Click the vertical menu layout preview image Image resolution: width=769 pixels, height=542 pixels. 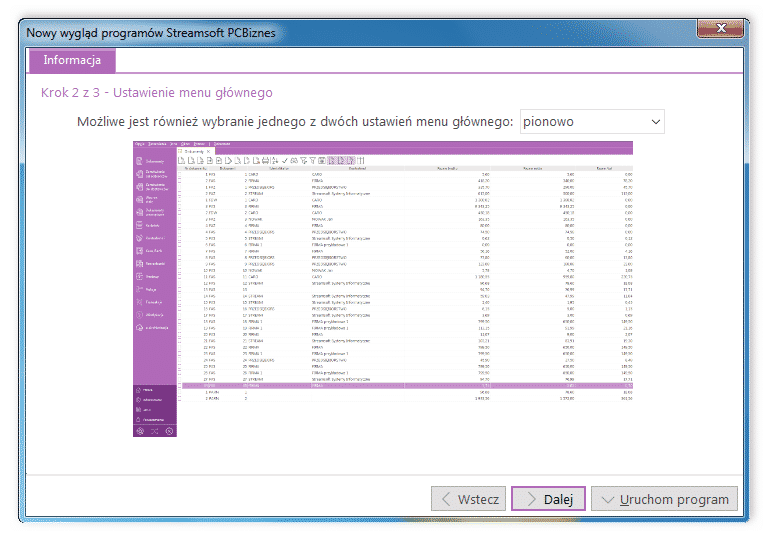[x=383, y=289]
